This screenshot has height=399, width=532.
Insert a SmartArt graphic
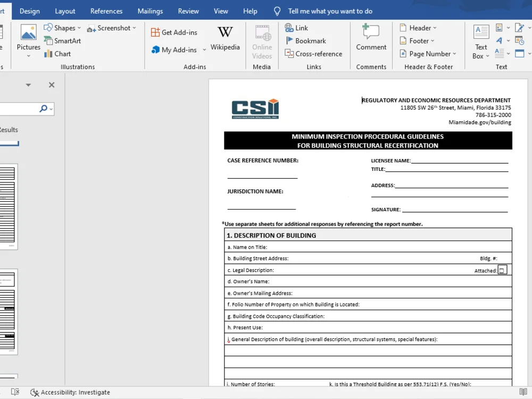[x=62, y=40]
